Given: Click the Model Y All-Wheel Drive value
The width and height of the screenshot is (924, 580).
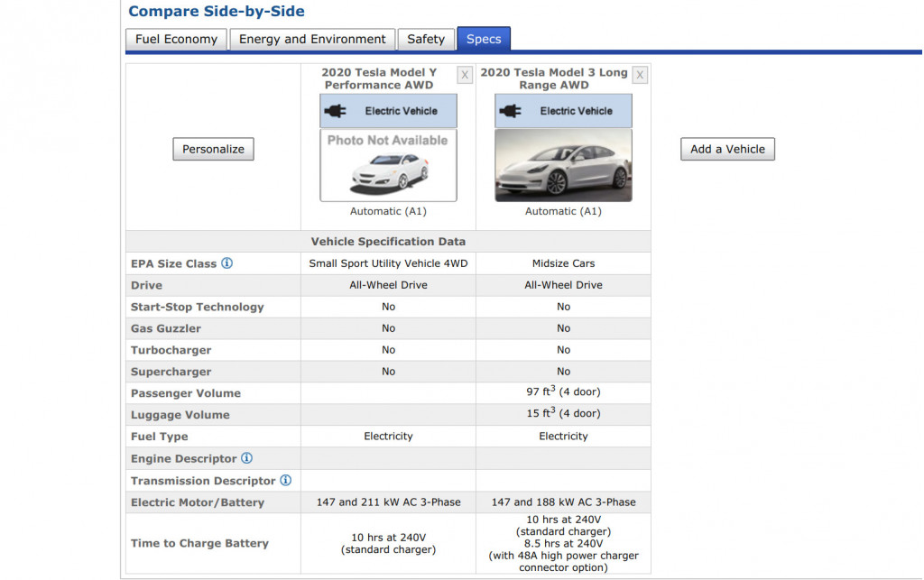Looking at the screenshot, I should (388, 285).
